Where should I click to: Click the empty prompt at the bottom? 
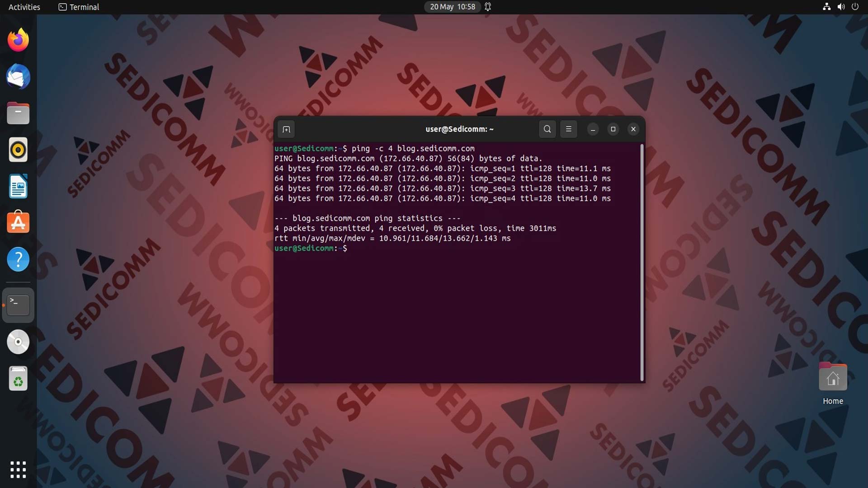tap(311, 249)
